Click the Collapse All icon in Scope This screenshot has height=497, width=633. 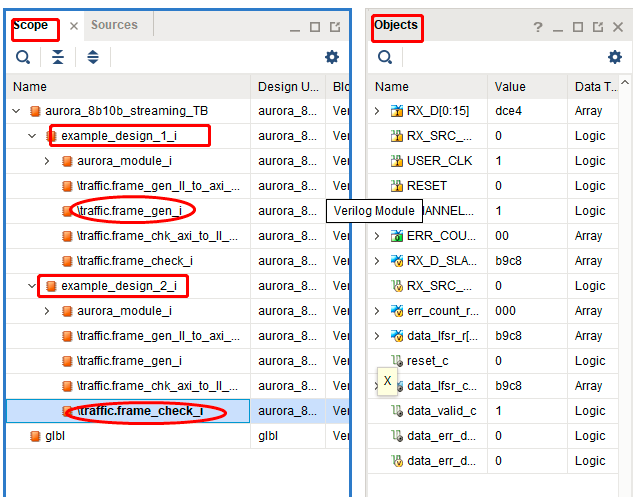[58, 57]
